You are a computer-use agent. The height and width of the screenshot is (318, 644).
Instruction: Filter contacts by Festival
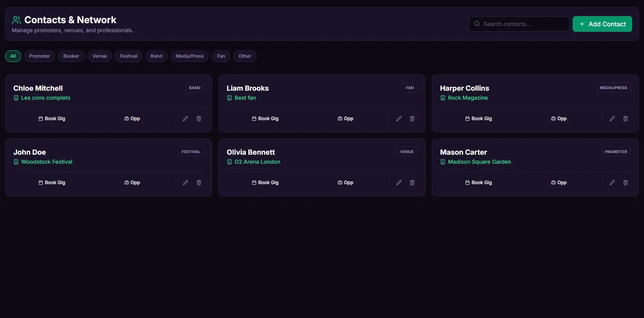click(129, 56)
